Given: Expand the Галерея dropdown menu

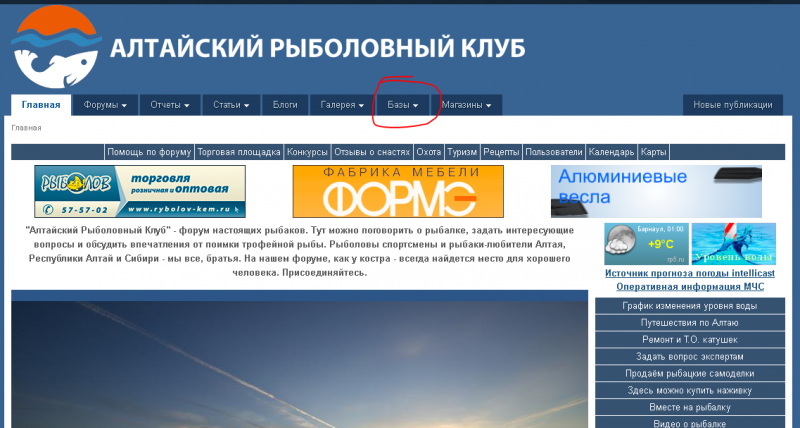Looking at the screenshot, I should coord(342,105).
